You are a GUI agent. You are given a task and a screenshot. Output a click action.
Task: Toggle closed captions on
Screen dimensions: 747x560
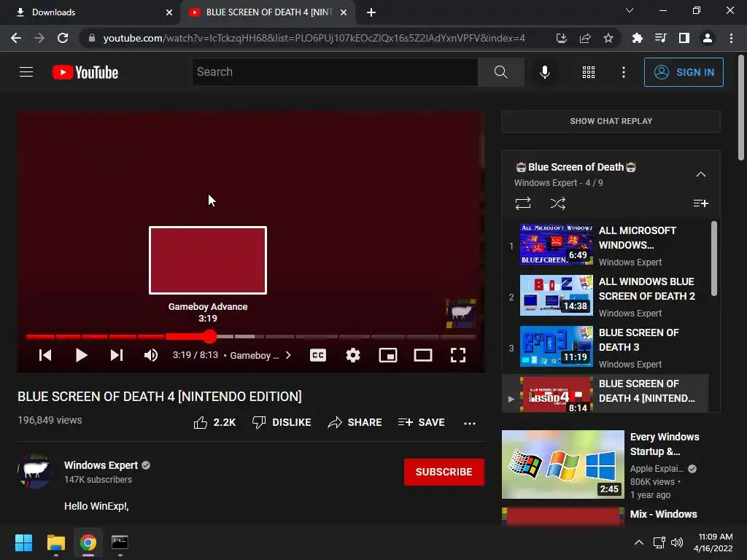coord(318,355)
